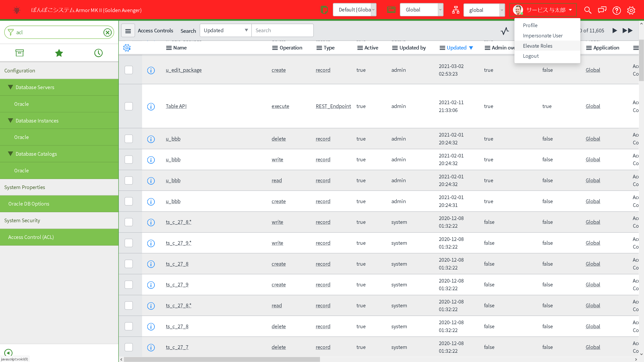Click the list Search text field
Screen dimensions: 644x362
click(282, 31)
